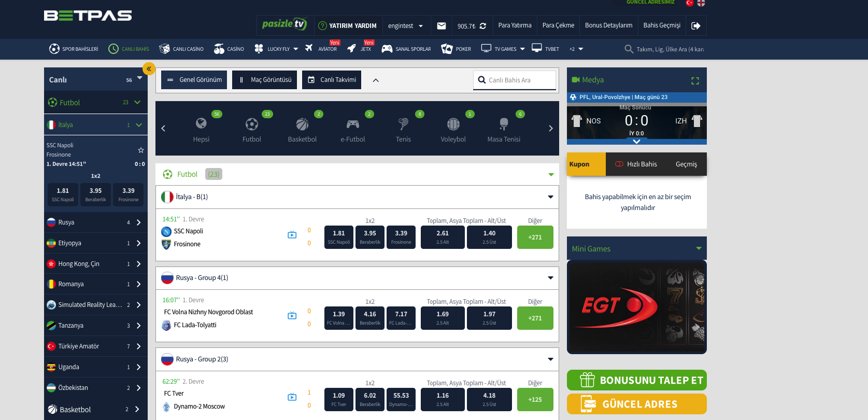Toggle the Hızlı Bahis switch
The width and height of the screenshot is (868, 420).
[x=619, y=164]
